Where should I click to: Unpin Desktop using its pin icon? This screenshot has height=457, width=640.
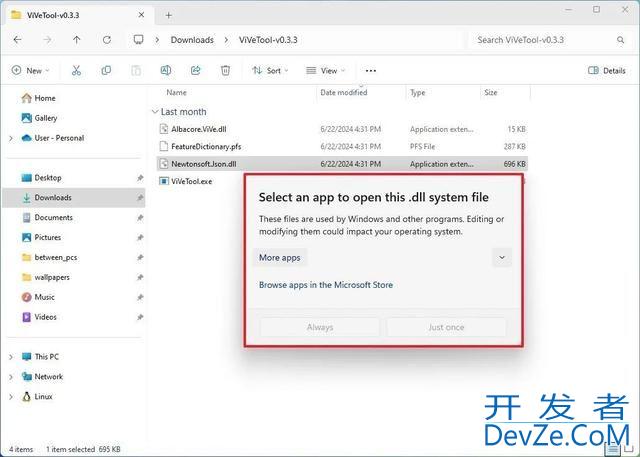[x=140, y=178]
